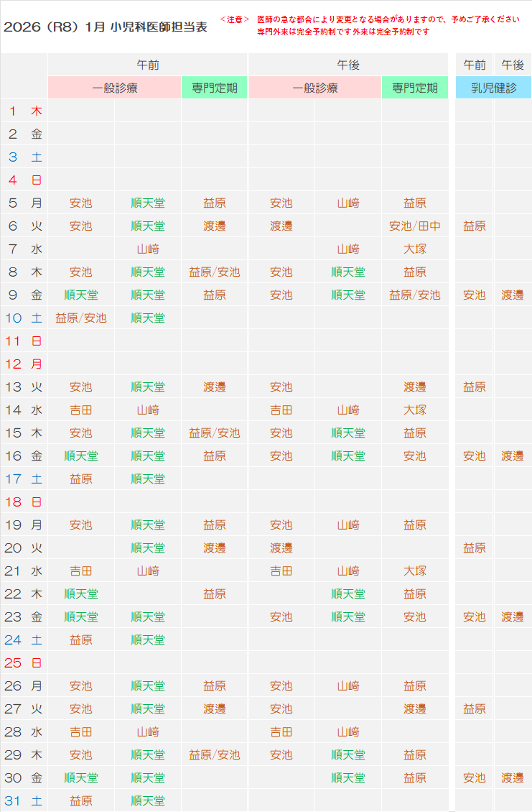This screenshot has height=812, width=532.
Task: Select the morning 吉田 cell on the 14th
Action: [80, 410]
